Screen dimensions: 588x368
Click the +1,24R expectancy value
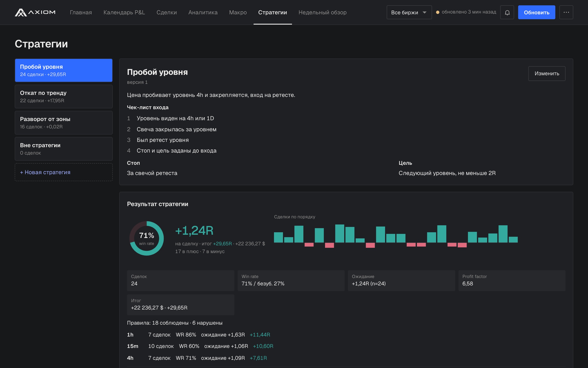(194, 231)
